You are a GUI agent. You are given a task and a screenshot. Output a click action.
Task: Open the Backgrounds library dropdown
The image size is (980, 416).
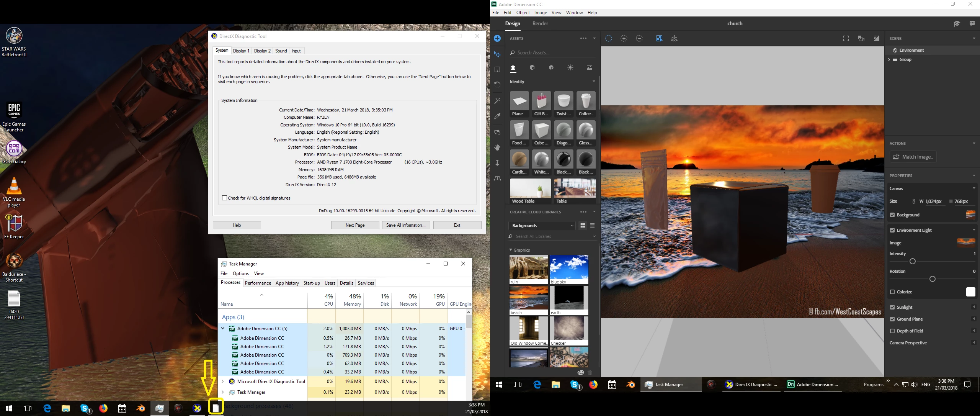[542, 226]
